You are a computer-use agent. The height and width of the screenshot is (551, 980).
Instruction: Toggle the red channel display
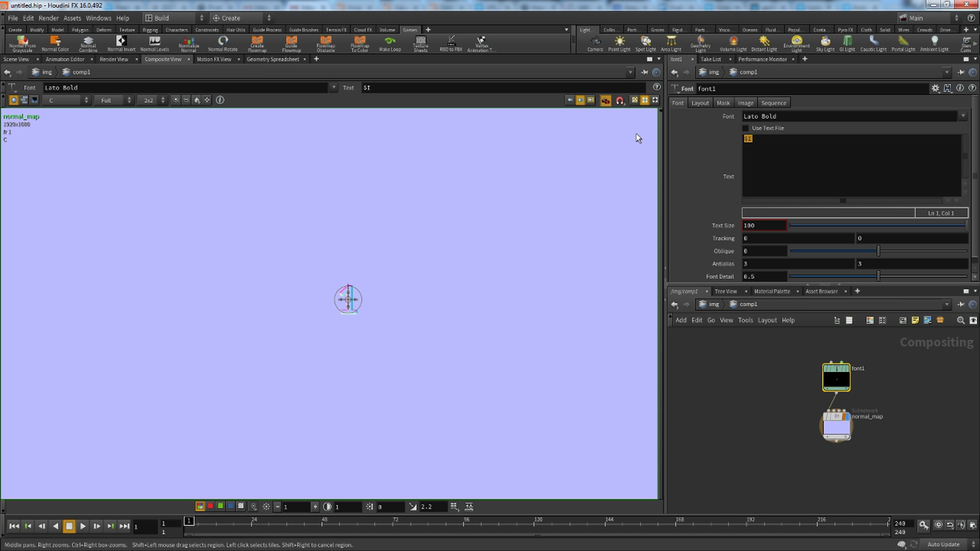pos(210,506)
